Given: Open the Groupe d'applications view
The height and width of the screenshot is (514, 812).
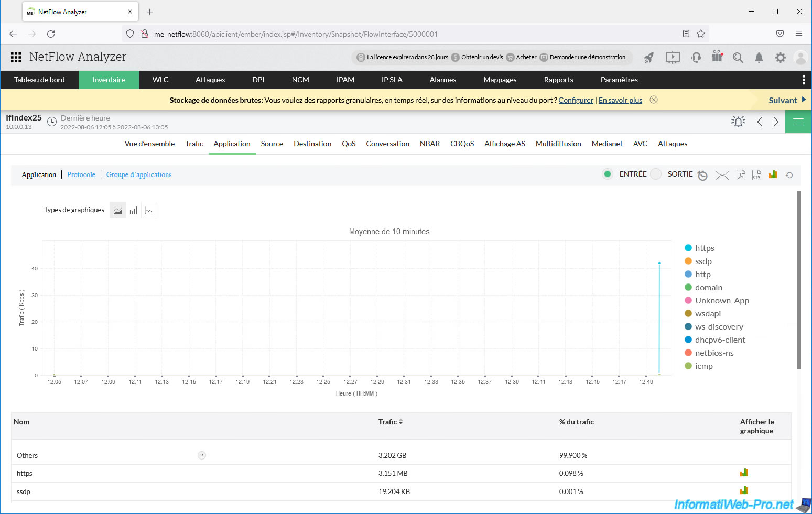Looking at the screenshot, I should pyautogui.click(x=139, y=174).
